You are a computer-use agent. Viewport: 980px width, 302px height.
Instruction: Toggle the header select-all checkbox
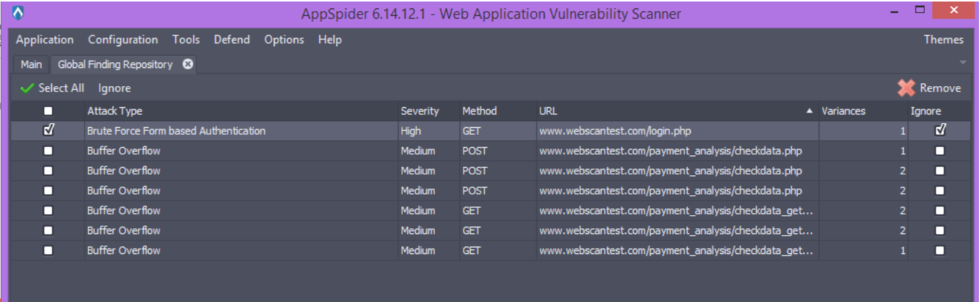[48, 111]
